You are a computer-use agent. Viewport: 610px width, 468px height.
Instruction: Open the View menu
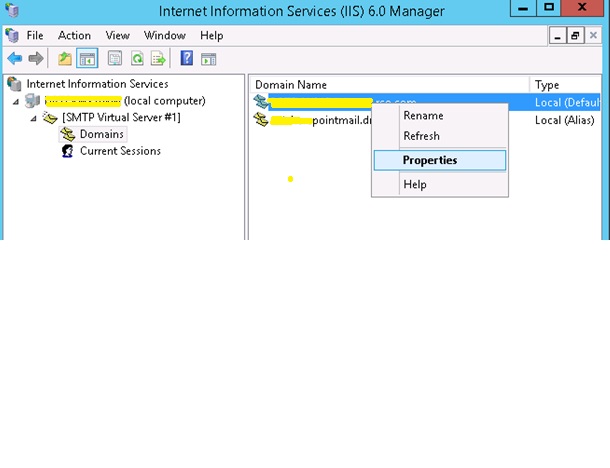[117, 35]
